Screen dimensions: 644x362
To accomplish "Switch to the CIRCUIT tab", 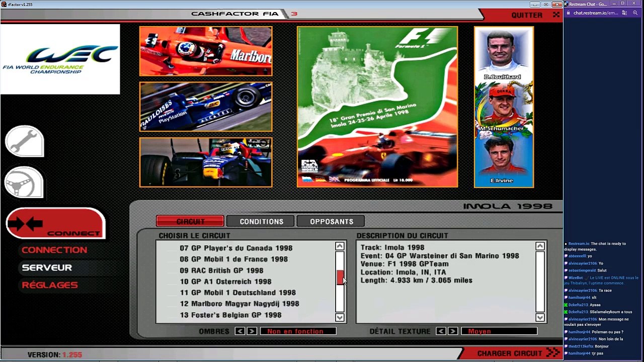I will coord(190,221).
